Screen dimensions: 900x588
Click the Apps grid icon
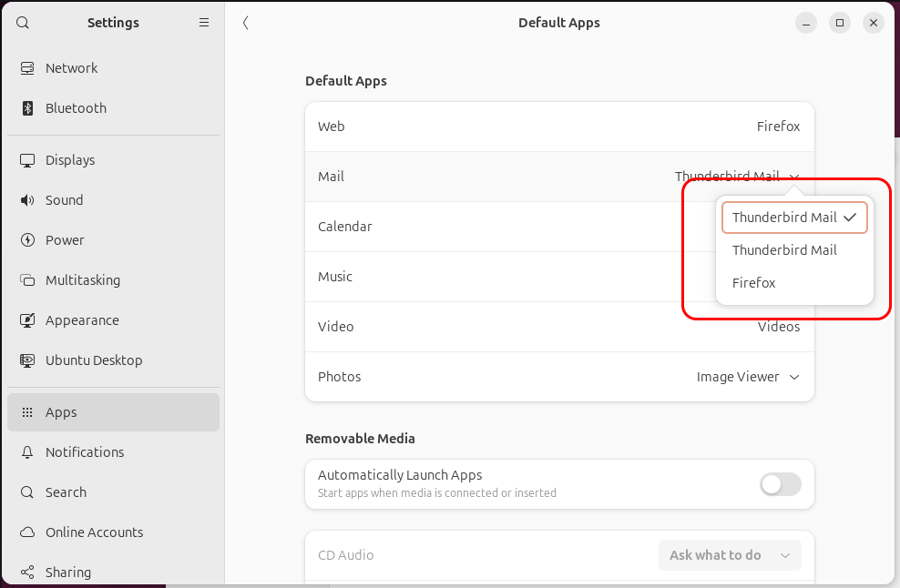coord(27,412)
